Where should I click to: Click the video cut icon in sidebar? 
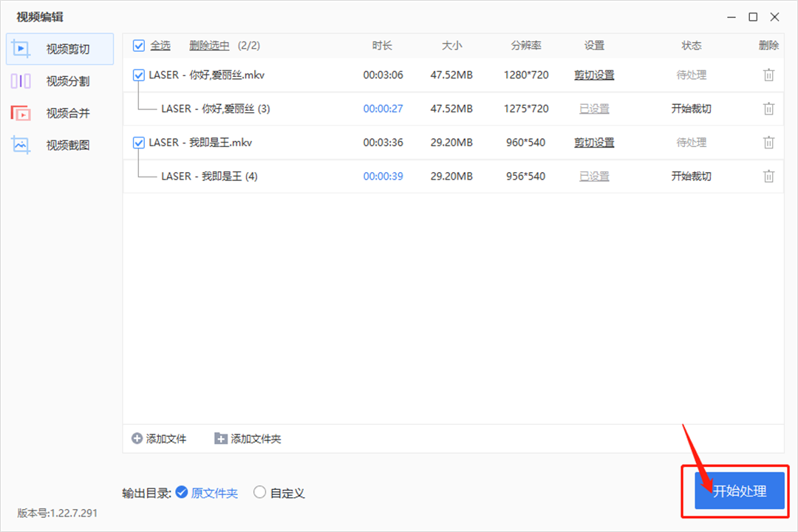21,49
